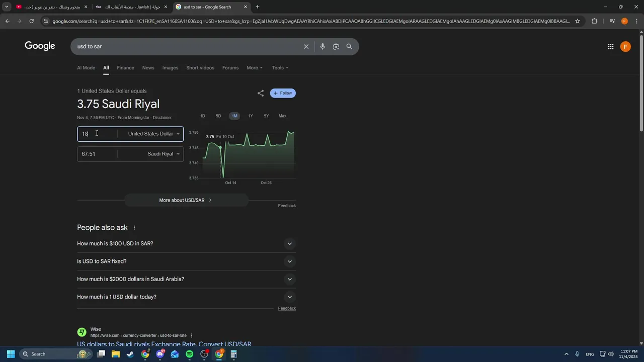Open search by image camera icon
644x362 pixels.
(336, 46)
